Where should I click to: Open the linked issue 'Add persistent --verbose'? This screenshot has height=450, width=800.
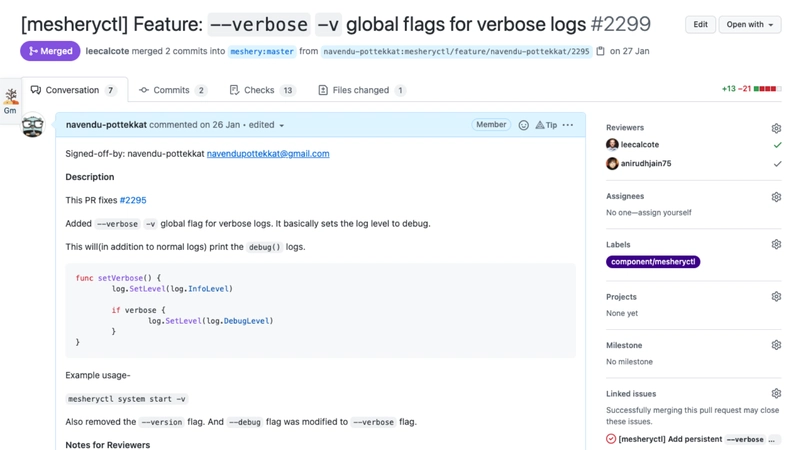[698, 439]
